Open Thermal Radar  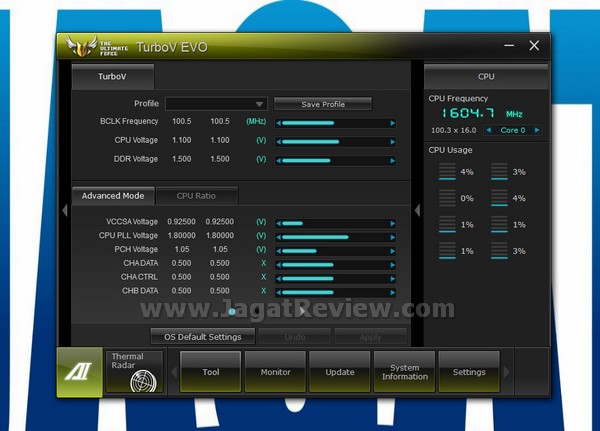point(134,372)
